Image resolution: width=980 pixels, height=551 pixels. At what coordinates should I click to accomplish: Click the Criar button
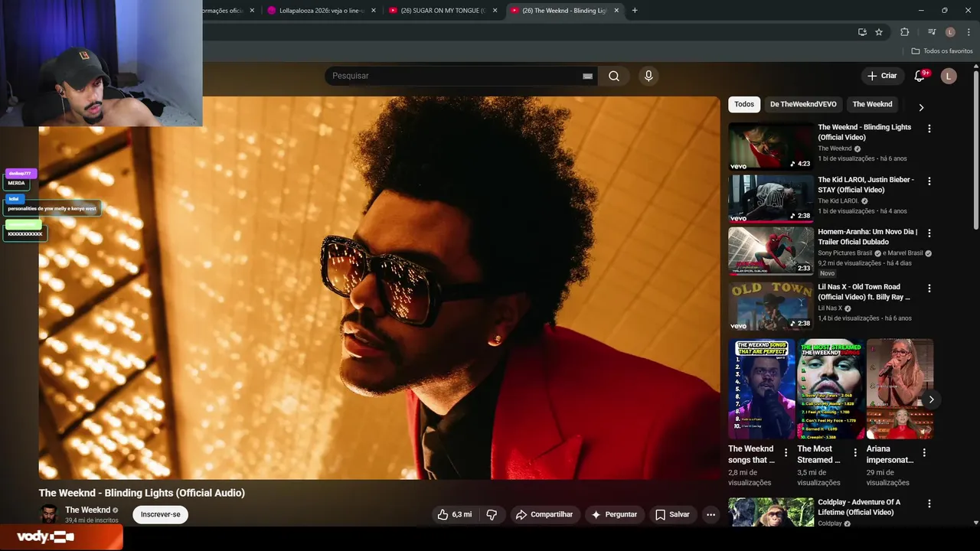[882, 76]
